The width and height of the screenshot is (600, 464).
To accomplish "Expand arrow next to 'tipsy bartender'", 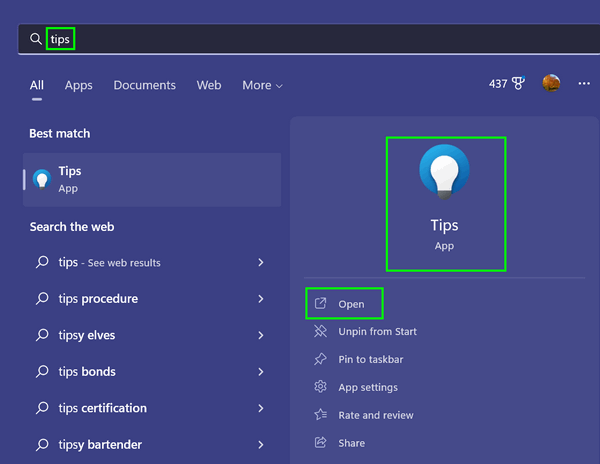I will click(261, 444).
